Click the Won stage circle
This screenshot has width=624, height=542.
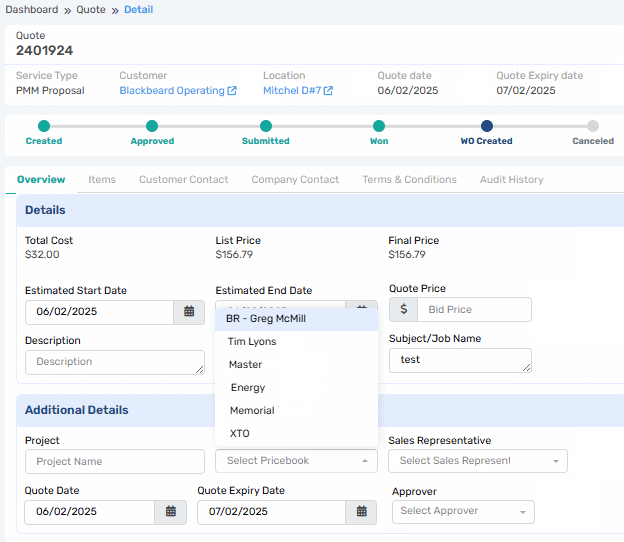(379, 126)
